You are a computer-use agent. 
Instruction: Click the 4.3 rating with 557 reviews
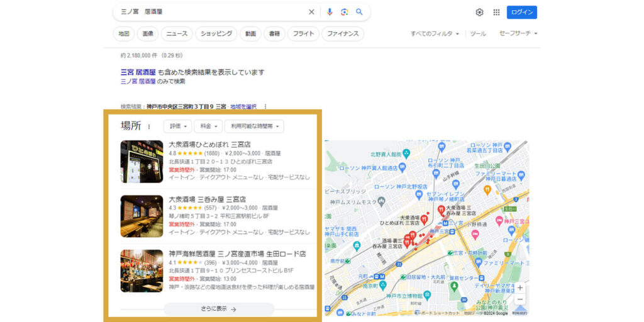[192, 208]
